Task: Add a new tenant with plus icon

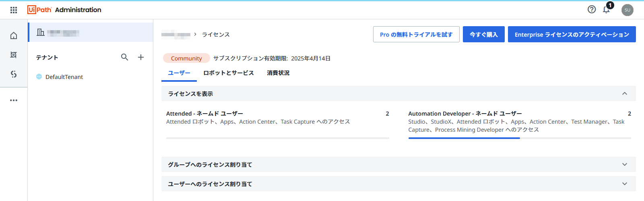Action: pyautogui.click(x=141, y=57)
